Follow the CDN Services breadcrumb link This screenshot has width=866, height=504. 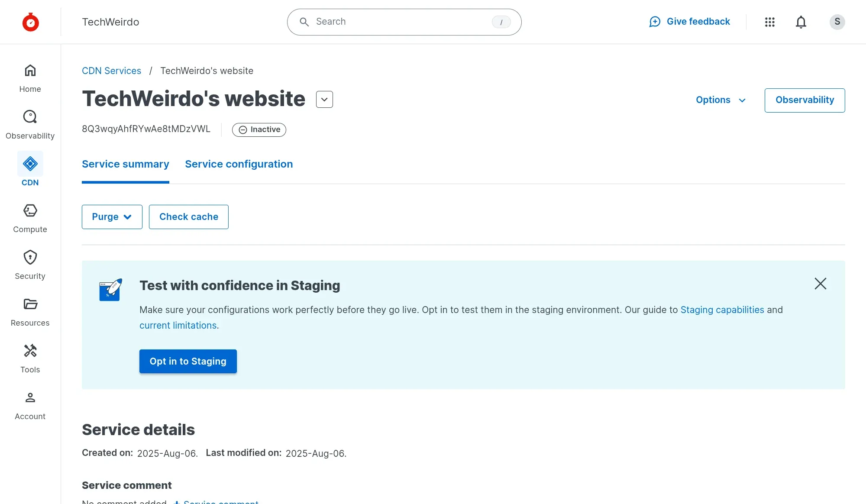(111, 71)
